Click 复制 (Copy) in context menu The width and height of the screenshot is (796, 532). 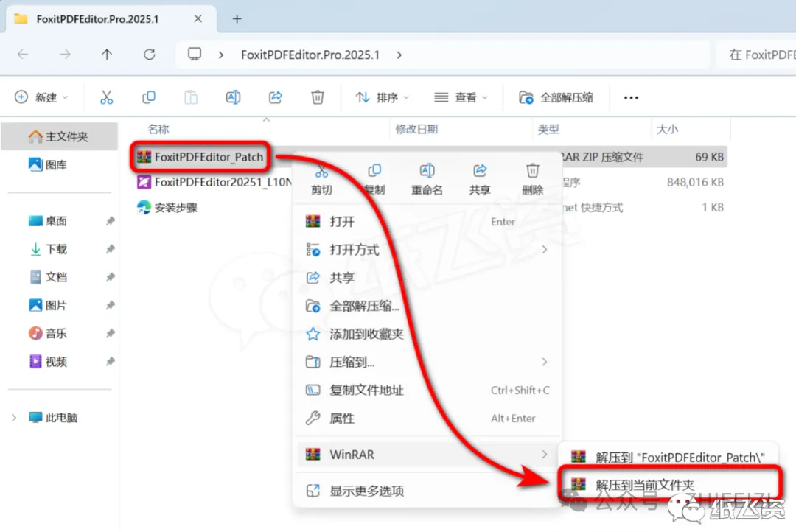(374, 179)
